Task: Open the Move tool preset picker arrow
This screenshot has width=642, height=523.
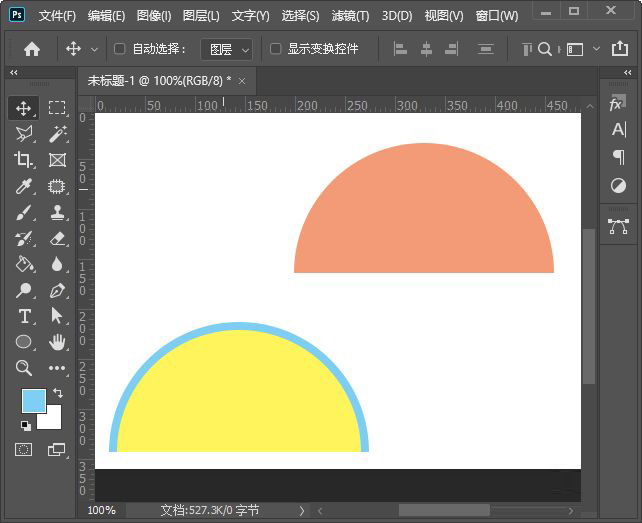Action: point(94,50)
